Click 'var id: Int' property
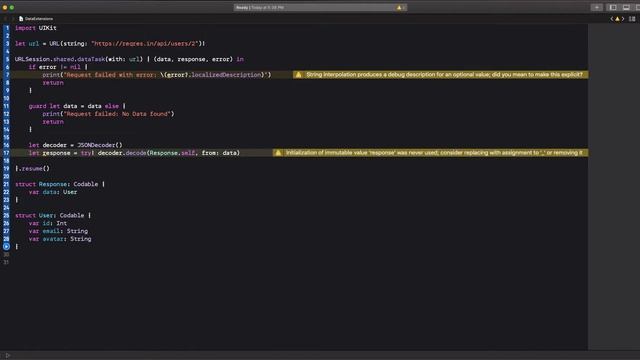640x360 pixels. pos(48,223)
